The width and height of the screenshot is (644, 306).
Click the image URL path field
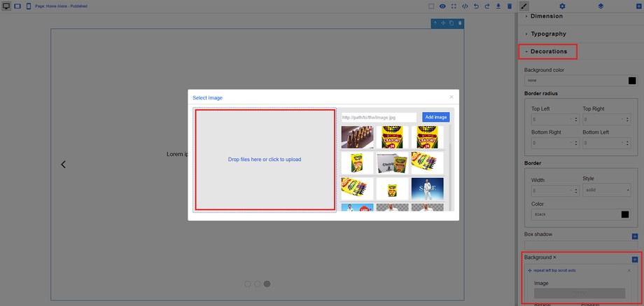pyautogui.click(x=379, y=117)
